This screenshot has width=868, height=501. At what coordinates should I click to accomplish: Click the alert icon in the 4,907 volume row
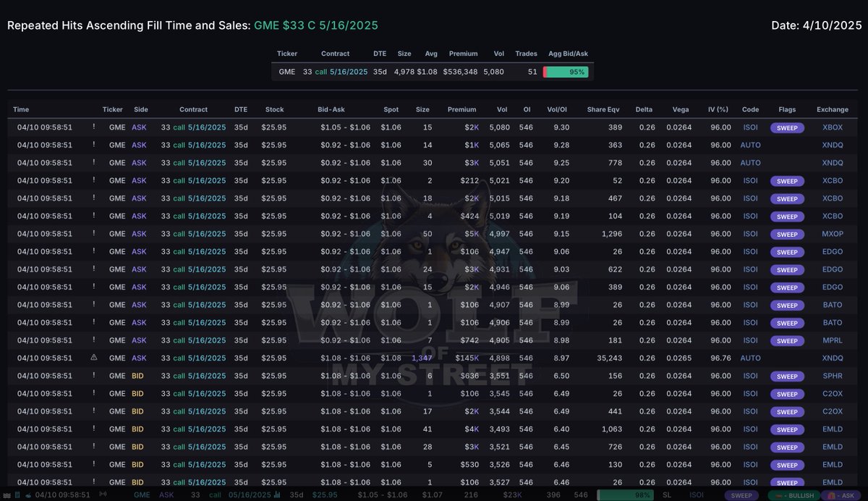[93, 305]
